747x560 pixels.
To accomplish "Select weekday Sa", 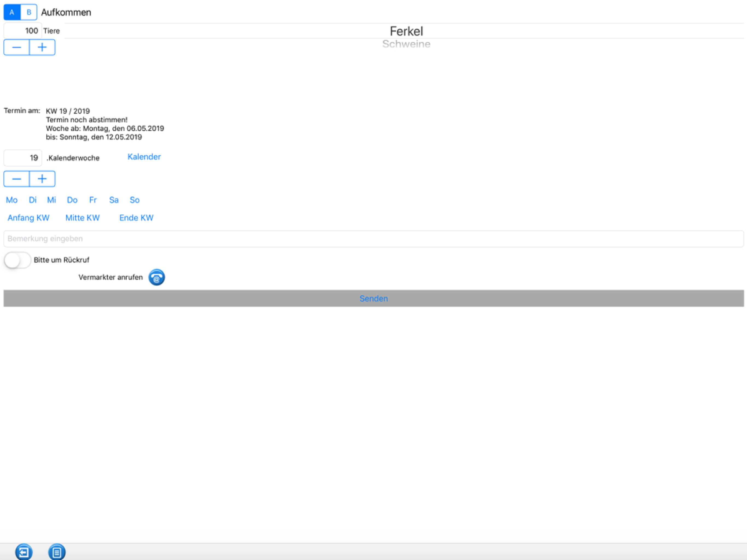I will coord(114,200).
